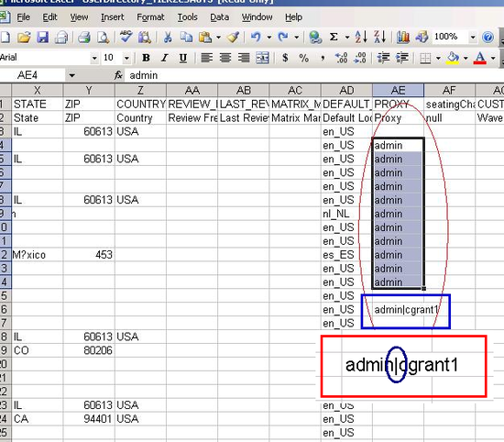Click Increase Decimal icon
Screen dimensions: 504x442
click(341, 58)
